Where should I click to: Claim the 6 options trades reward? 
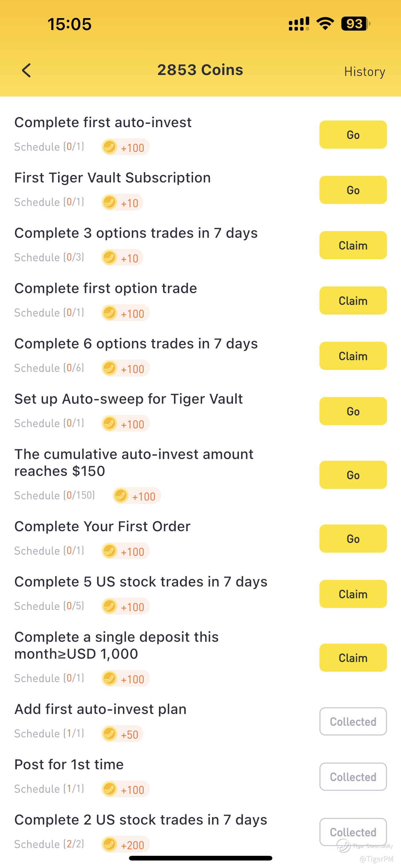click(x=353, y=356)
